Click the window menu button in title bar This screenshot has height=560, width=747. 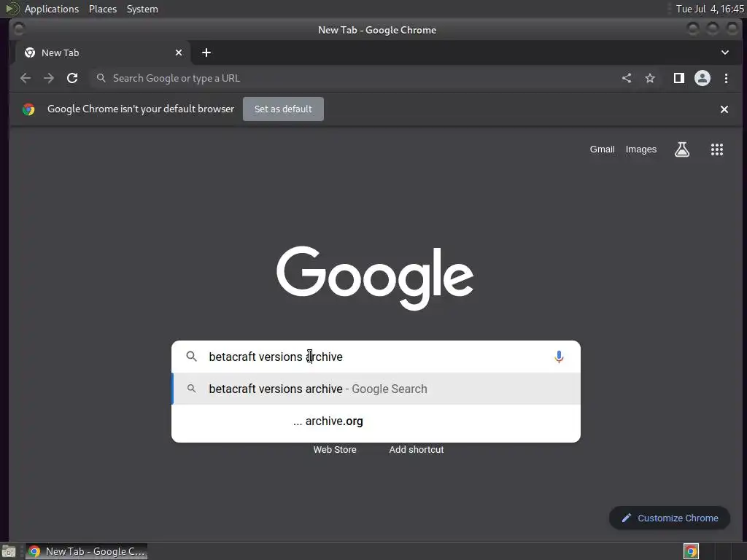(x=18, y=29)
